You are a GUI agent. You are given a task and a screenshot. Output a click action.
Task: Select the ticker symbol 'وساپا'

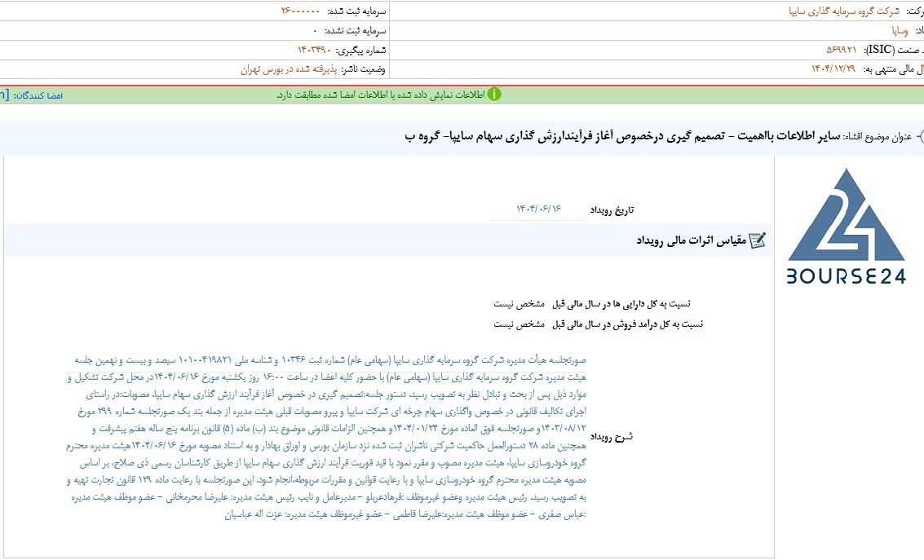pyautogui.click(x=900, y=31)
